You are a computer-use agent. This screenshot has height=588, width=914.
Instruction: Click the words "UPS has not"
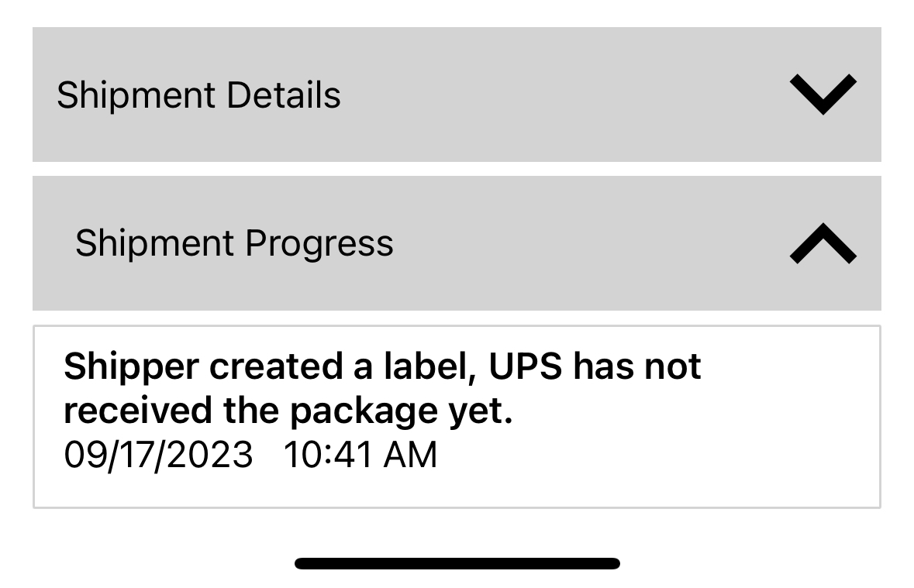pos(595,366)
